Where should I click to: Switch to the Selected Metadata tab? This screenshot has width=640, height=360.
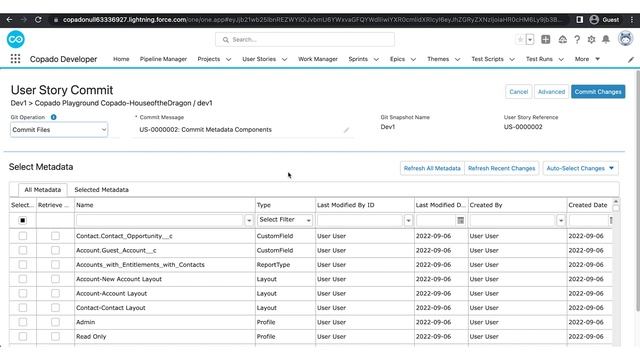[x=101, y=190]
